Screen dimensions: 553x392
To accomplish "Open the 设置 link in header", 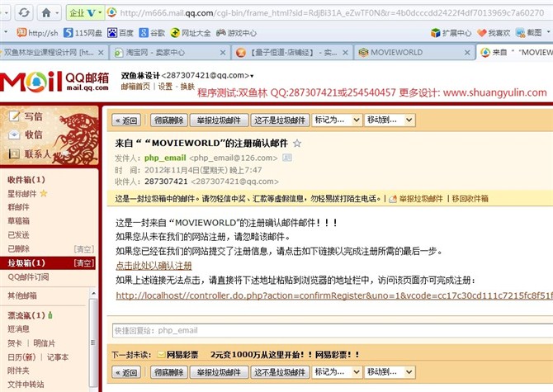I will [x=165, y=87].
